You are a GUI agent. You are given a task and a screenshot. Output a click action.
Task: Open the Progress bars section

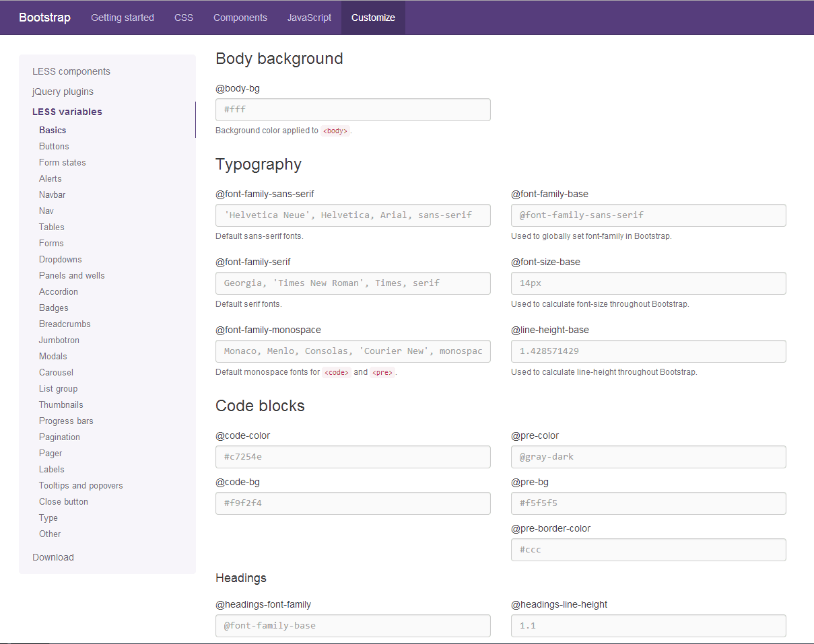(66, 421)
